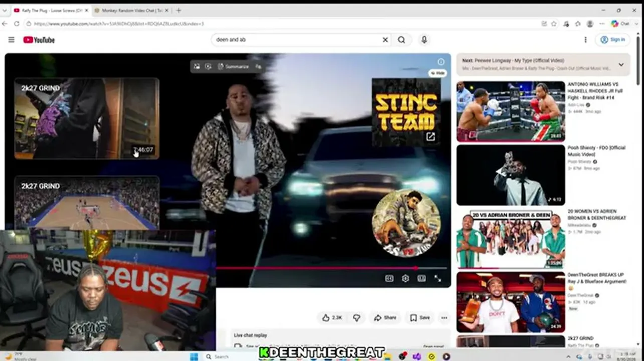Click the browser address bar URL

(119, 24)
